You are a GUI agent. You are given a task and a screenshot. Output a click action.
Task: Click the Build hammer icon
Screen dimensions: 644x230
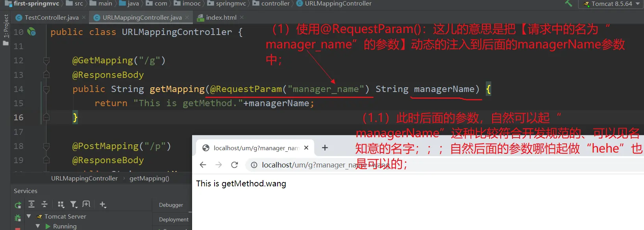click(x=568, y=4)
